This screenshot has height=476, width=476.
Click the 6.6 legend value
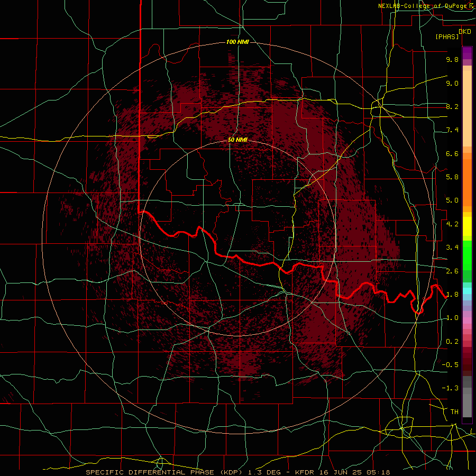point(452,153)
